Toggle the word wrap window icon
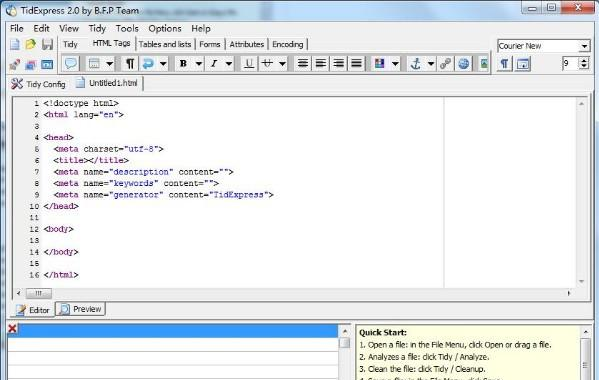The width and height of the screenshot is (599, 380). coord(523,64)
